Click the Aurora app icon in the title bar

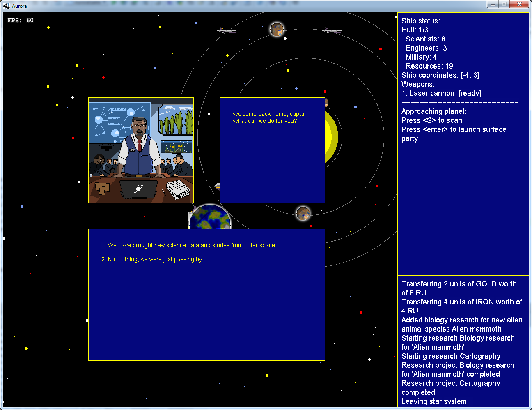pyautogui.click(x=7, y=6)
